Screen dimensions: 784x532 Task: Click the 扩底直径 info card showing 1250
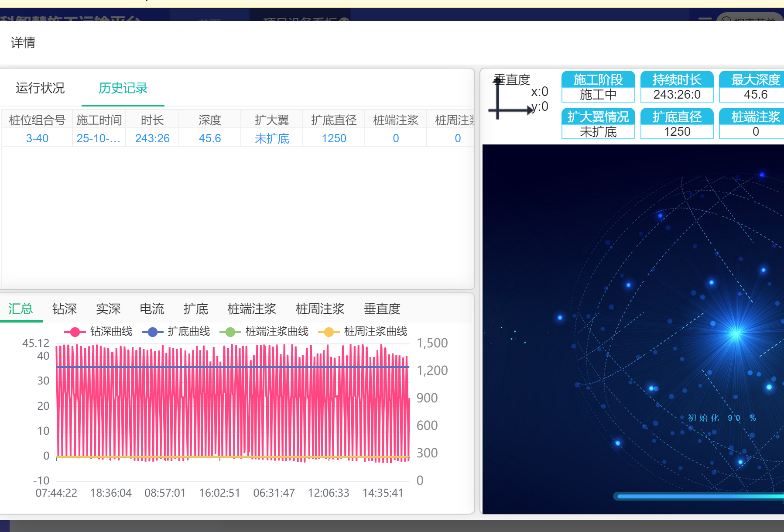[x=677, y=124]
